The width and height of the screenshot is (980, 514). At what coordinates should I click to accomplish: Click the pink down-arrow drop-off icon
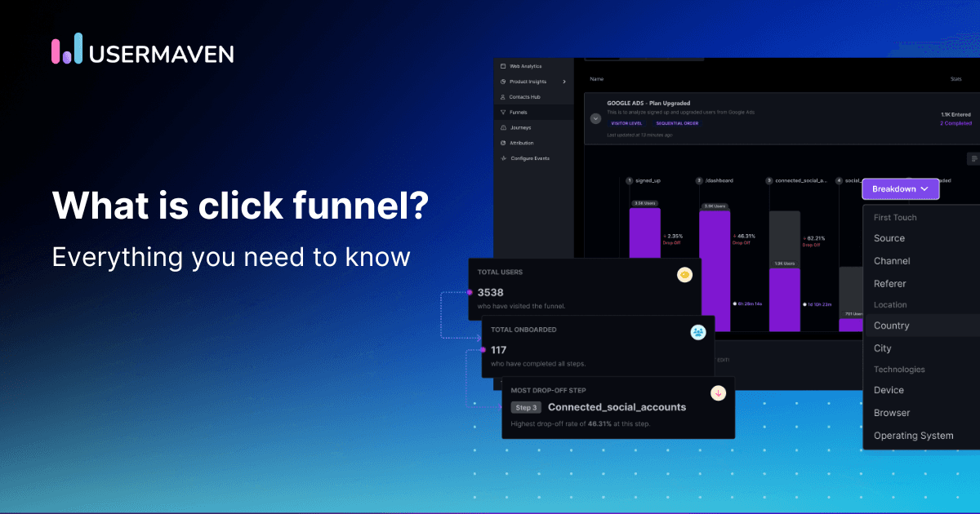(x=719, y=392)
